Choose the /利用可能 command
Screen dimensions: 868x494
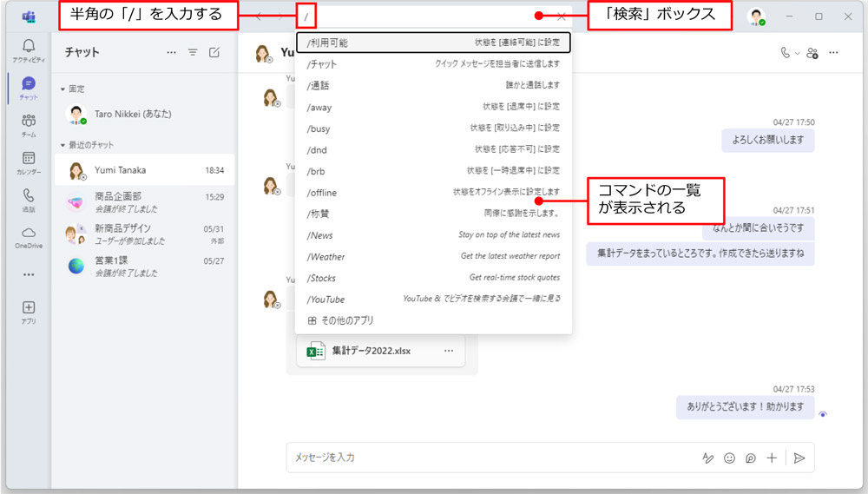click(x=433, y=43)
